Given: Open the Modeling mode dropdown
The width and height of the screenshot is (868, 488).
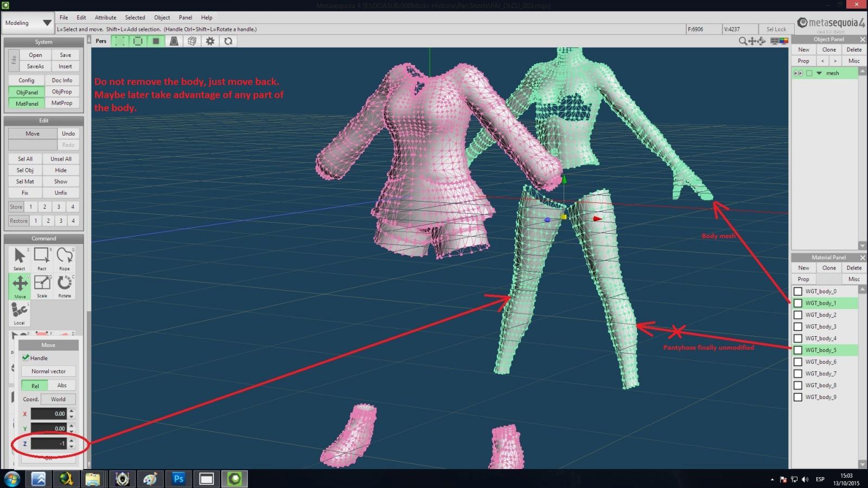Looking at the screenshot, I should point(28,23).
